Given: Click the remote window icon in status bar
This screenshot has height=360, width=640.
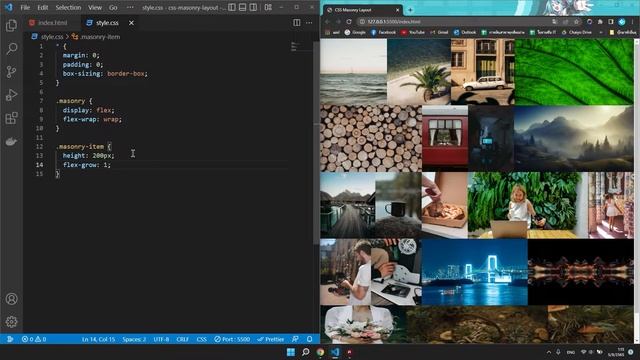Looking at the screenshot, I should tap(10, 339).
